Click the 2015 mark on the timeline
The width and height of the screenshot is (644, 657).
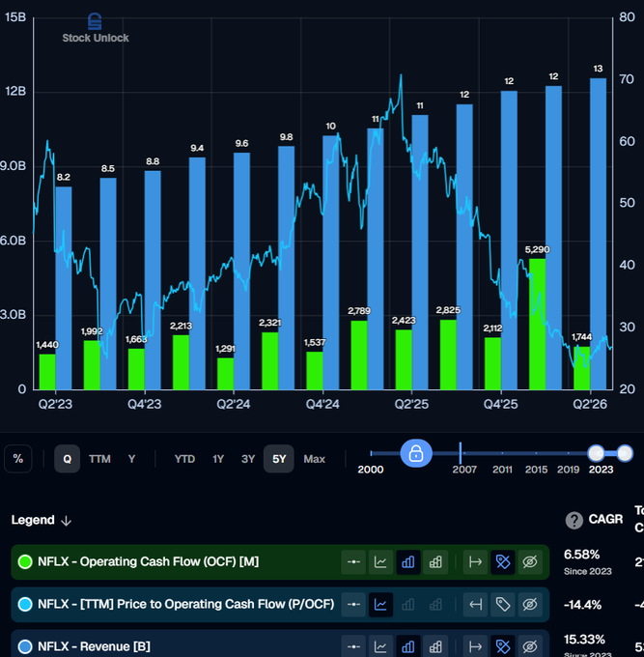click(x=536, y=470)
